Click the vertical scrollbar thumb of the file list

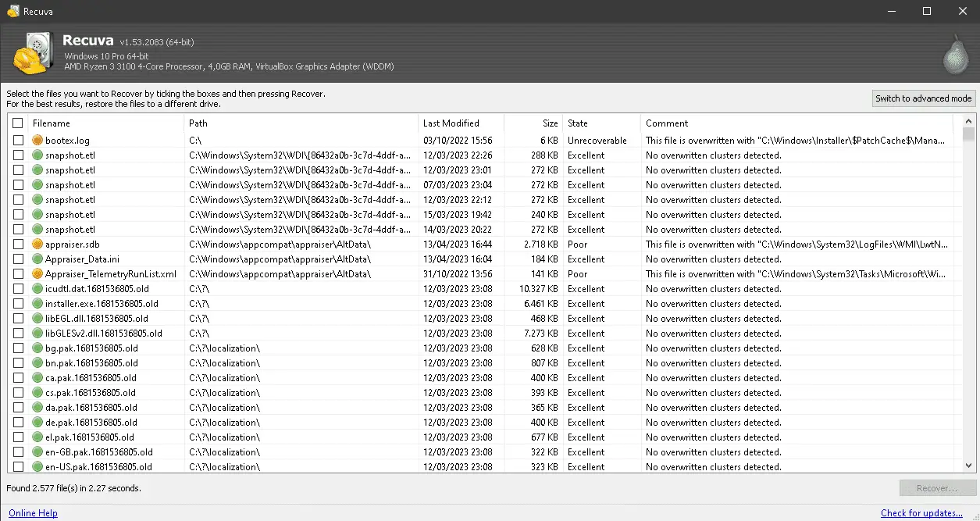pos(968,134)
